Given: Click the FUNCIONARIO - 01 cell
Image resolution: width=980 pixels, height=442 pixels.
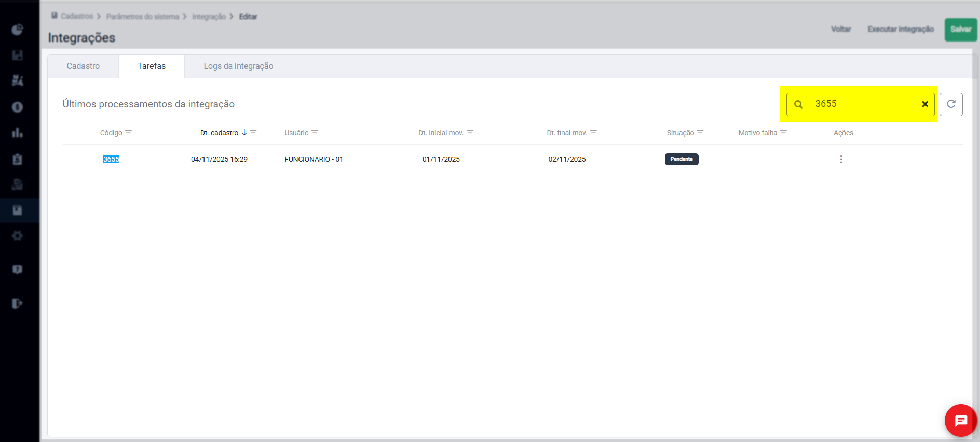Looking at the screenshot, I should coord(314,159).
